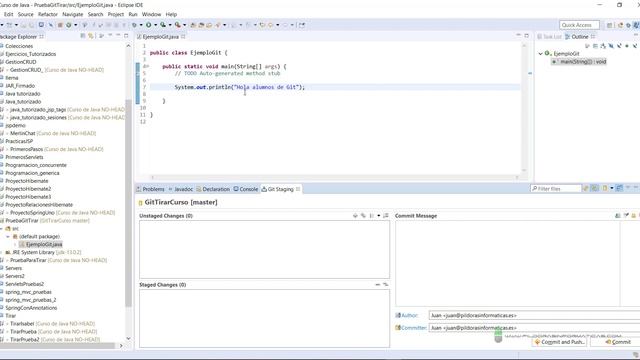Open the Unstaged Changes presentation dropdown
The width and height of the screenshot is (640, 360).
tap(379, 216)
